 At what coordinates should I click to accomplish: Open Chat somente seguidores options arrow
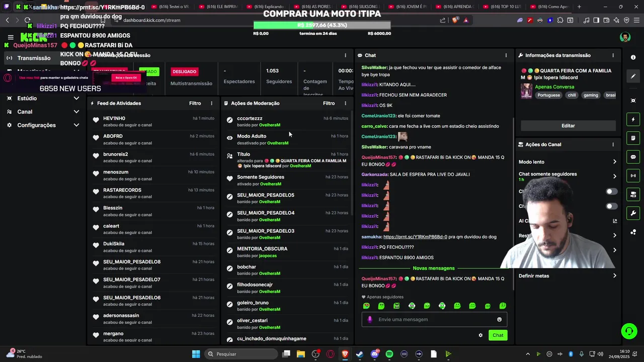click(614, 176)
